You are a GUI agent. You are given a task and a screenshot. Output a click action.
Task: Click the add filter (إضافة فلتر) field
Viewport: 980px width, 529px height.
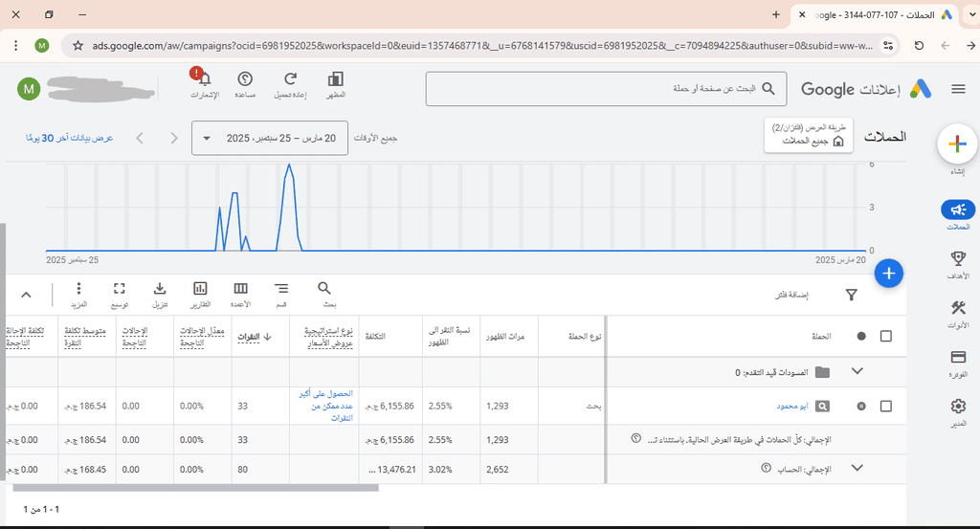(791, 295)
